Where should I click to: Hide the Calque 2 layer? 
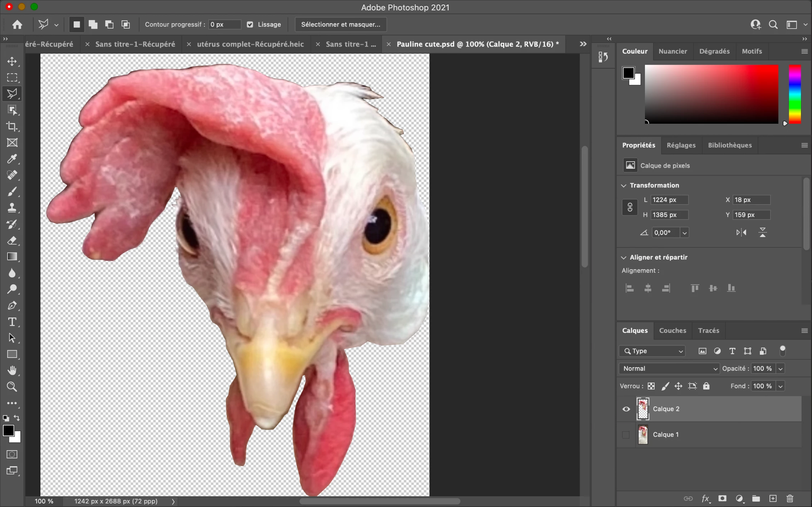coord(626,409)
